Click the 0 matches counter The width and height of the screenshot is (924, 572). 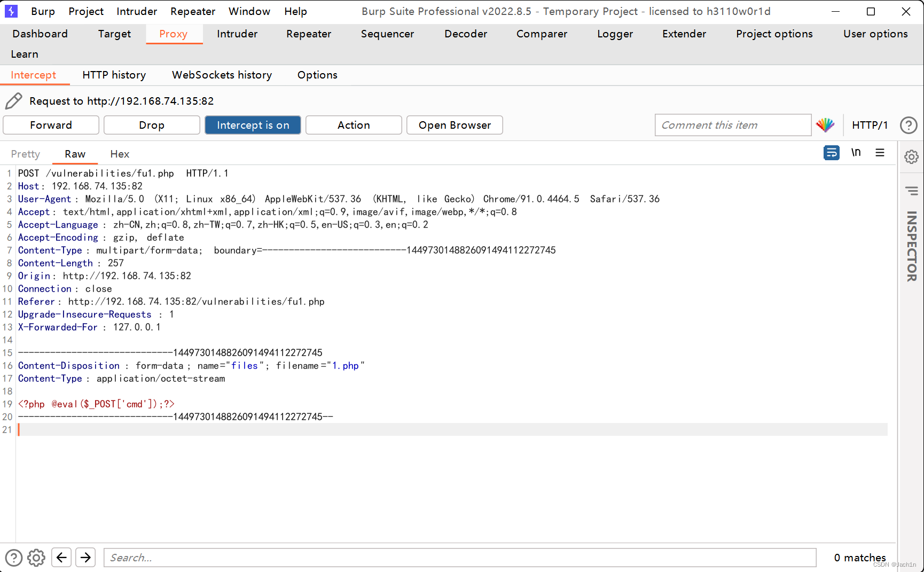(x=859, y=558)
